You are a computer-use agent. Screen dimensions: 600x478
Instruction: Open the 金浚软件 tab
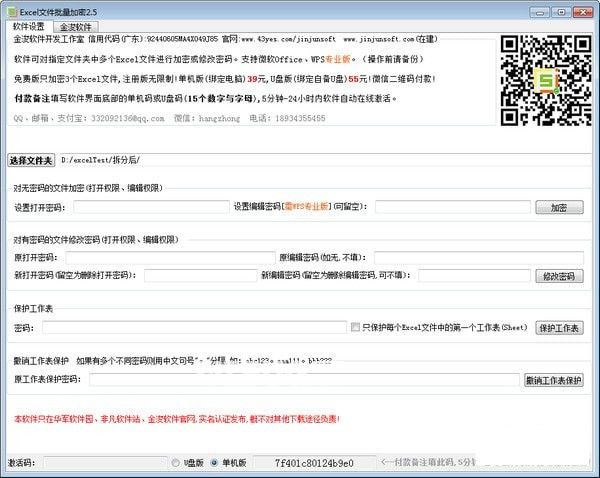click(x=76, y=27)
